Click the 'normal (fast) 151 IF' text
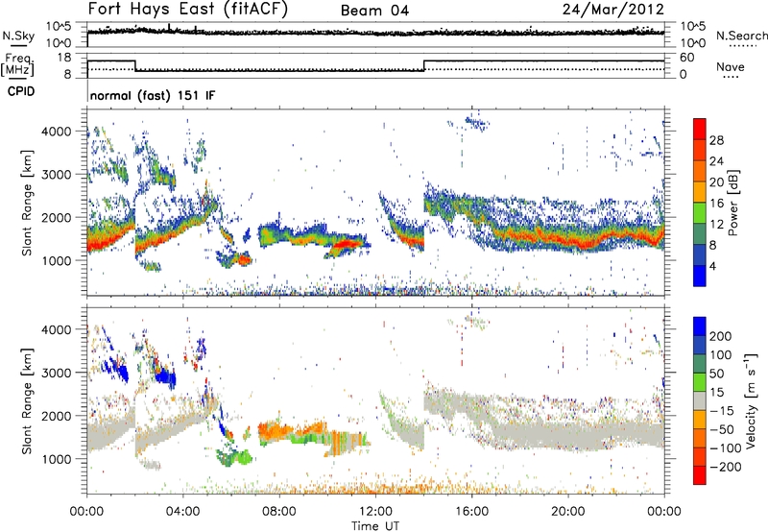 point(153,95)
